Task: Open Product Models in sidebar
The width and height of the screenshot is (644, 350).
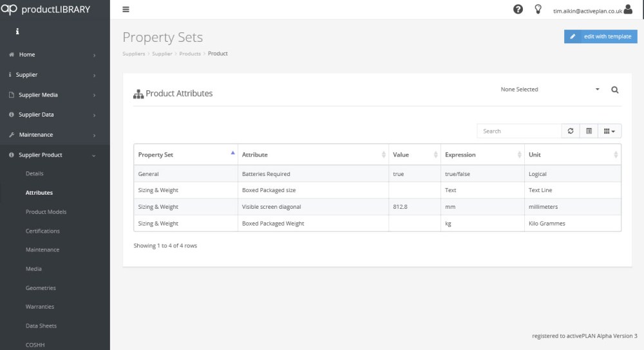Action: pyautogui.click(x=46, y=212)
